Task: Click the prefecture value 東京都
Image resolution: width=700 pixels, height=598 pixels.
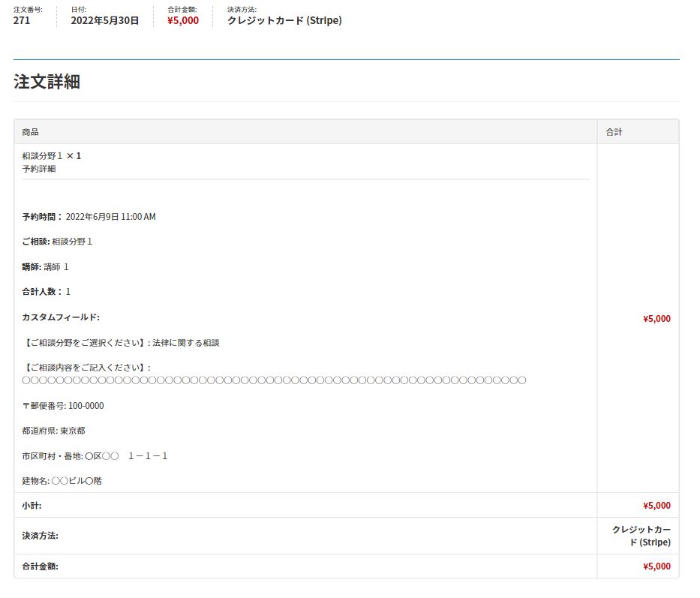Action: [72, 431]
